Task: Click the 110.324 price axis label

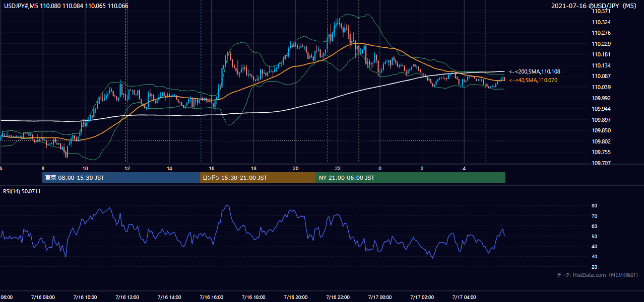Action: point(601,23)
